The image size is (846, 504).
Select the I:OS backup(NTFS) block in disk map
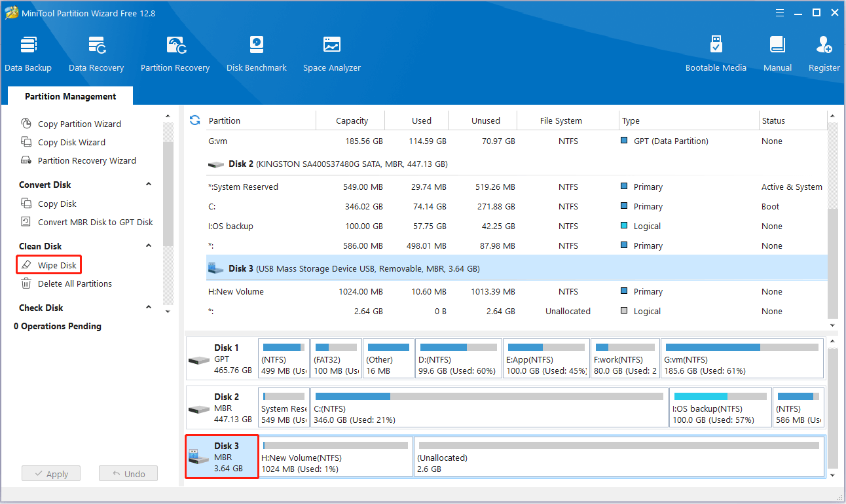(720, 408)
